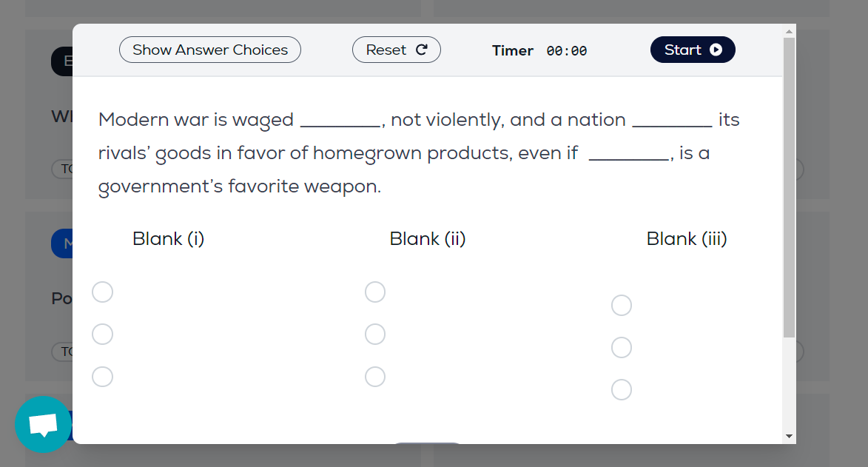Select the first answer option for Blank (iii)
The width and height of the screenshot is (868, 467).
pyautogui.click(x=621, y=304)
